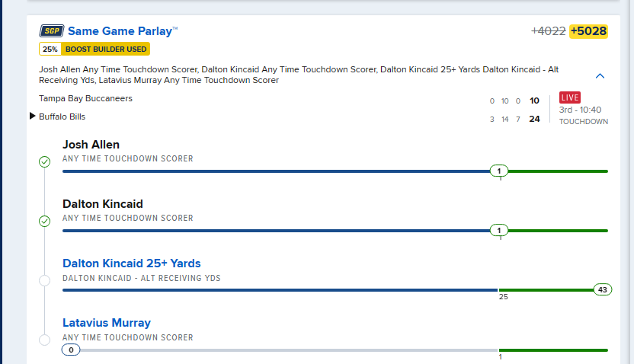This screenshot has height=364, width=634.
Task: Click Josh Allen's green checkmark icon
Action: (44, 162)
